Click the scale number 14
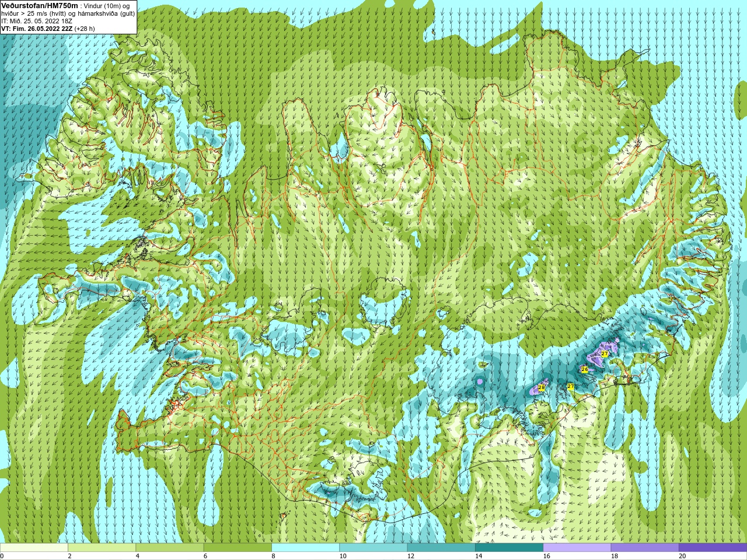Viewport: 747px width, 560px height. 479,556
